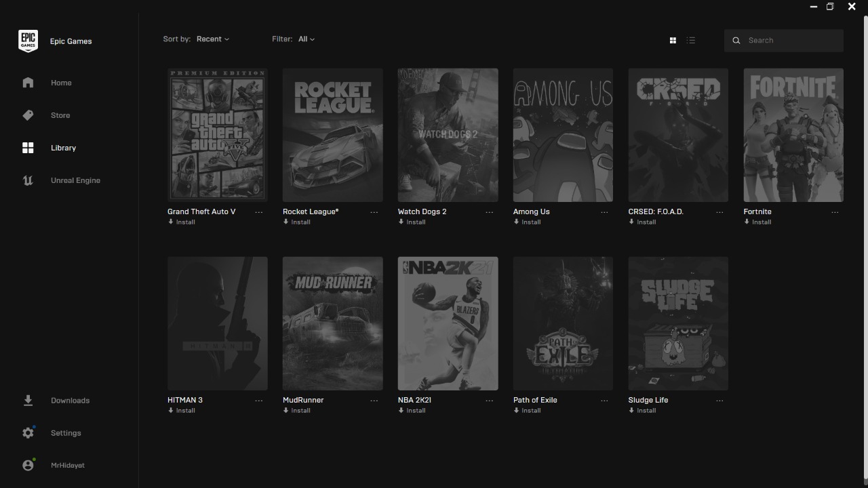Open NBA 2K21 three-dot options
Image resolution: width=868 pixels, height=488 pixels.
coord(490,401)
